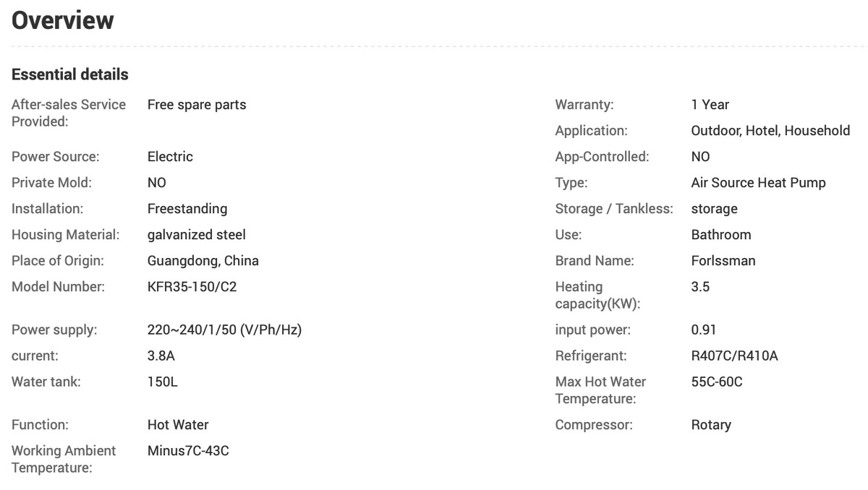Click the Power Source value Electric
This screenshot has width=868, height=490.
pos(170,157)
